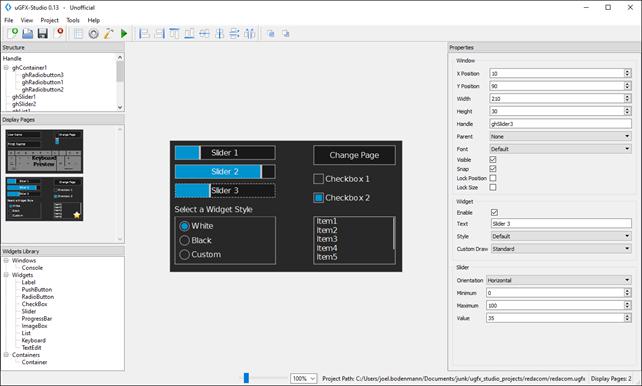Uncheck the widget Enable checkbox
This screenshot has width=642, height=386.
click(x=494, y=212)
